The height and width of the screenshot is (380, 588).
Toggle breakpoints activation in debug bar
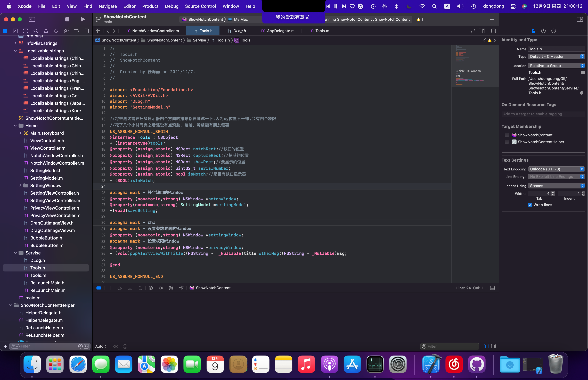[x=99, y=288]
